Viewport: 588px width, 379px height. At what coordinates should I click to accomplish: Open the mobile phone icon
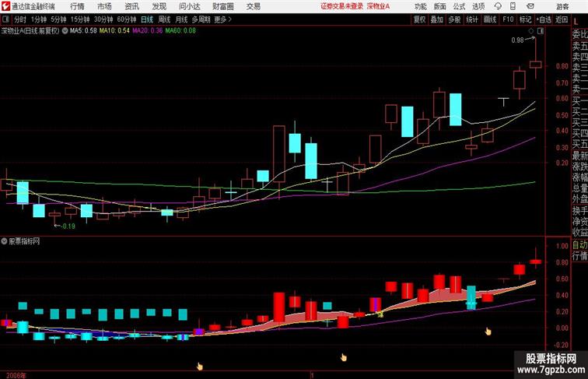click(x=513, y=6)
